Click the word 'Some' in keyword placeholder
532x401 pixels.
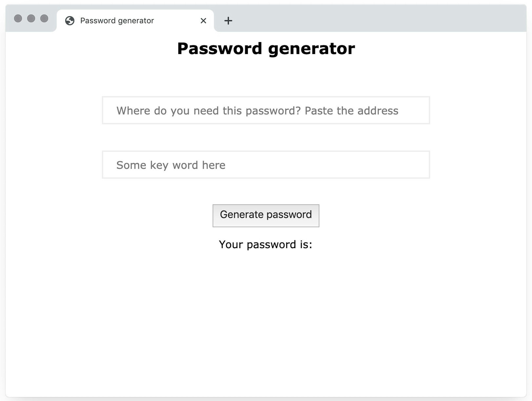click(131, 165)
